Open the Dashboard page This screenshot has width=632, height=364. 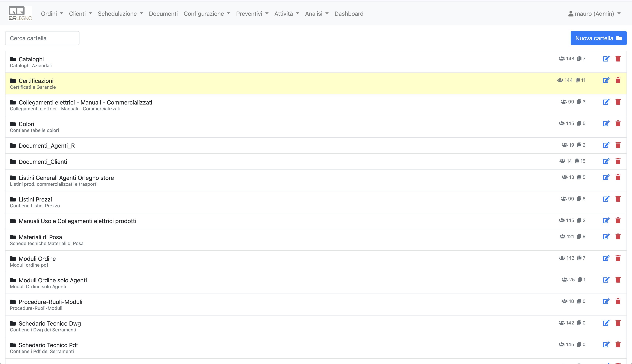pyautogui.click(x=349, y=14)
